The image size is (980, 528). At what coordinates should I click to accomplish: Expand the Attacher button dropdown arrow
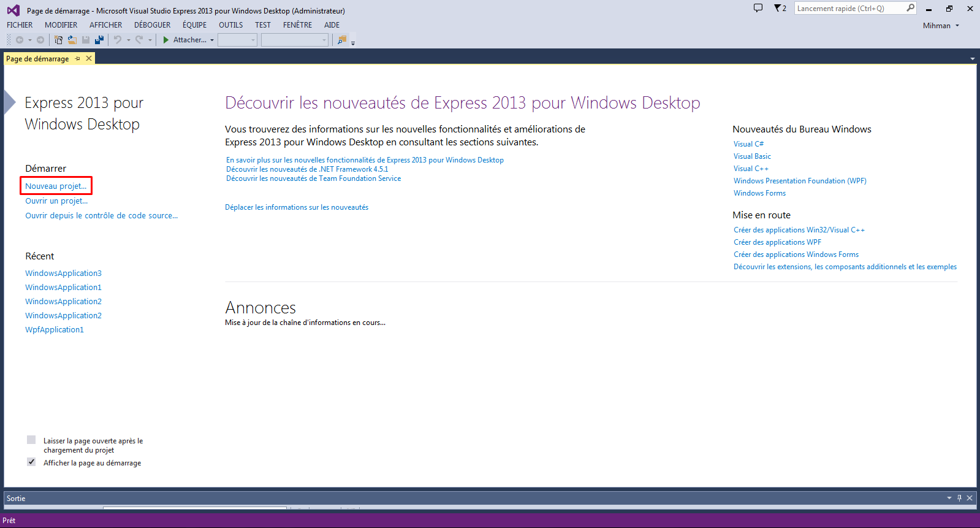(x=212, y=40)
